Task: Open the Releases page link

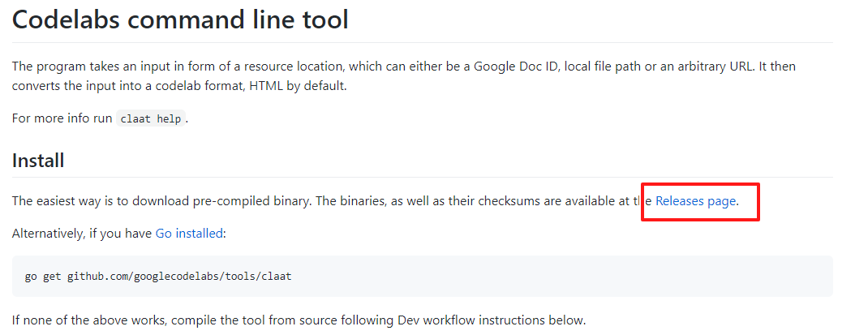Action: [x=695, y=201]
